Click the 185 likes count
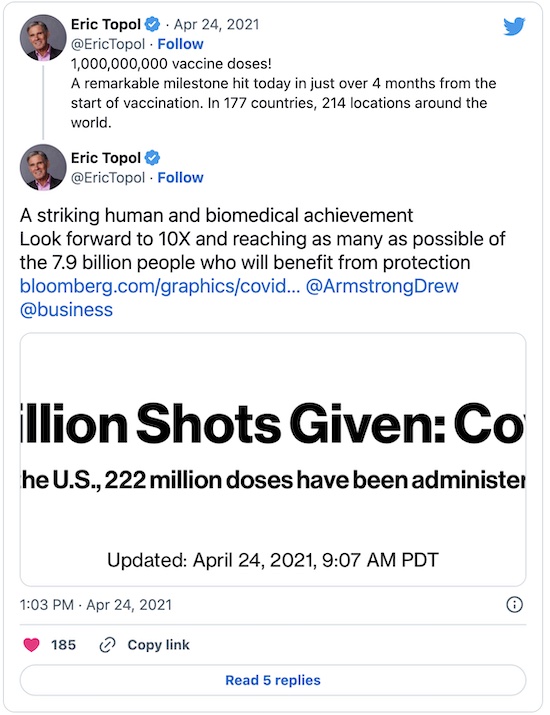 pos(63,645)
